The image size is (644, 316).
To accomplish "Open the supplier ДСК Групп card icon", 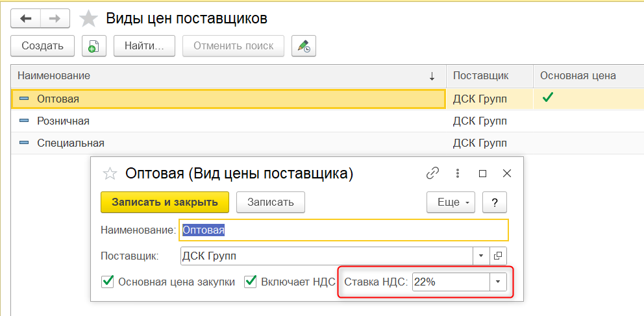I will (498, 256).
